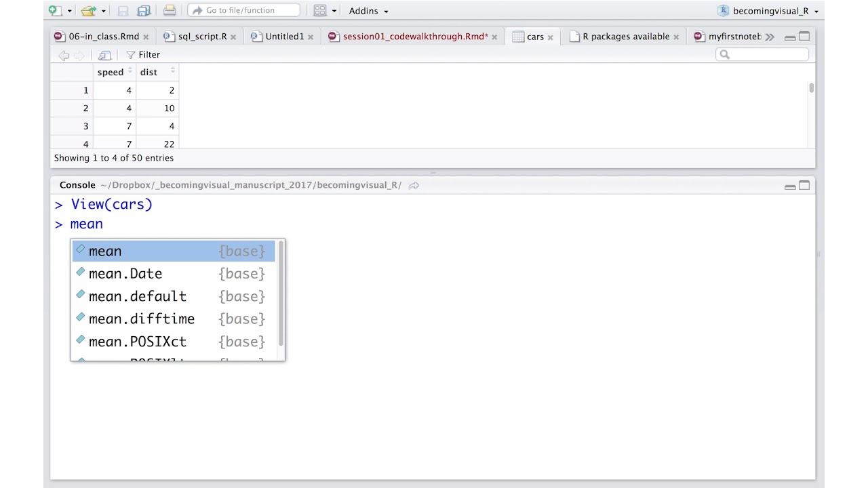Select row number 3 in table

[72, 126]
